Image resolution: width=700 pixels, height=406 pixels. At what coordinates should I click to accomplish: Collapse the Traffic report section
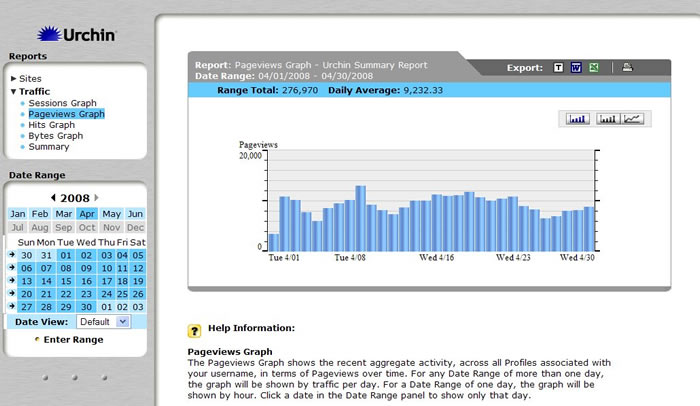tap(30, 92)
